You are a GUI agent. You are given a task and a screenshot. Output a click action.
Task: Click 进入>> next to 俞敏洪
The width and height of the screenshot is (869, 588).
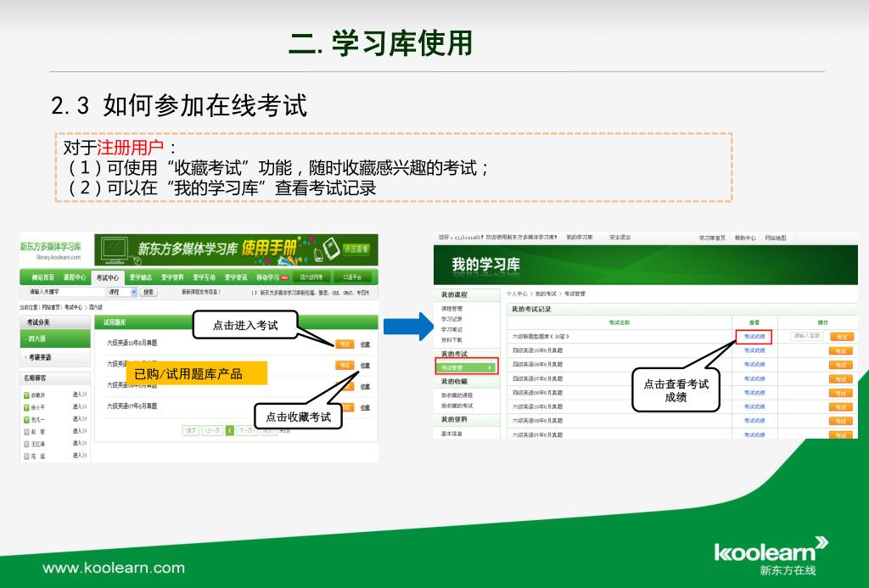80,395
